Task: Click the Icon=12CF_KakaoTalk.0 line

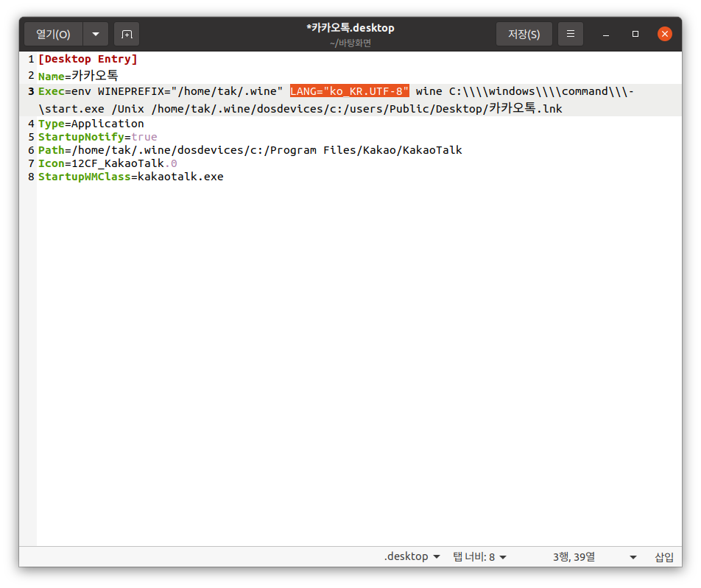Action: (108, 163)
